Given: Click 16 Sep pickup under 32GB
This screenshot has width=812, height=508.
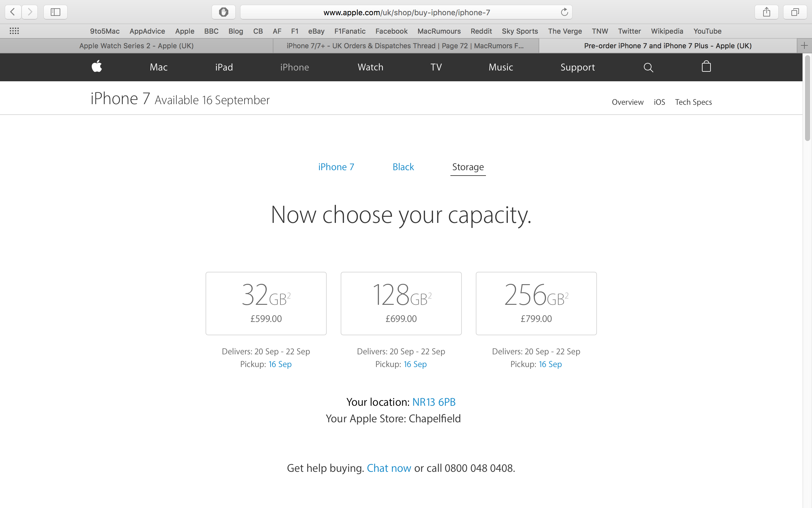Looking at the screenshot, I should 280,364.
